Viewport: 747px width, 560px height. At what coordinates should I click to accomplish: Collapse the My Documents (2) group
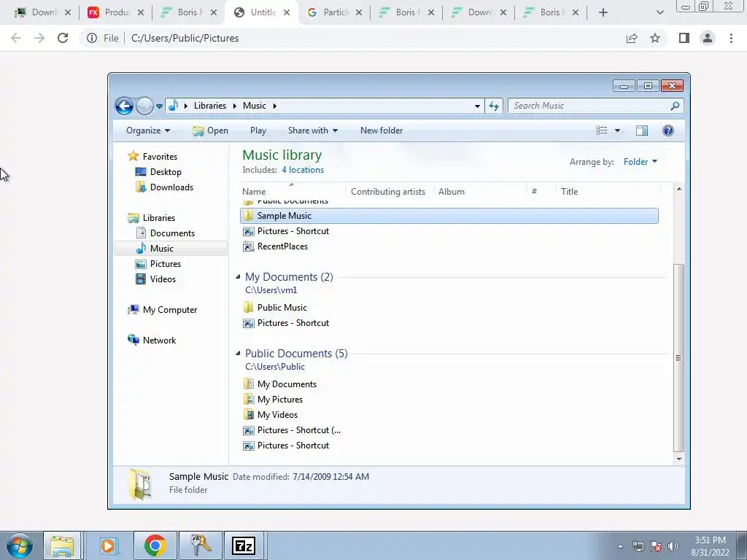(x=238, y=276)
